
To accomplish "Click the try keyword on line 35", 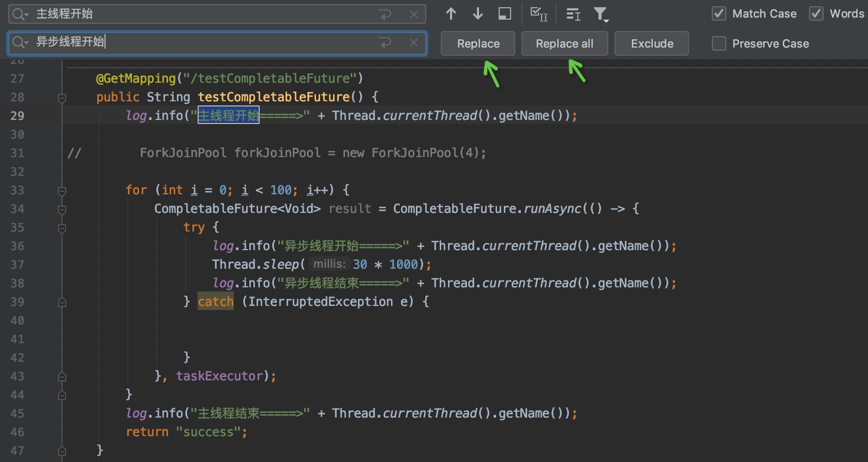I will pyautogui.click(x=194, y=227).
